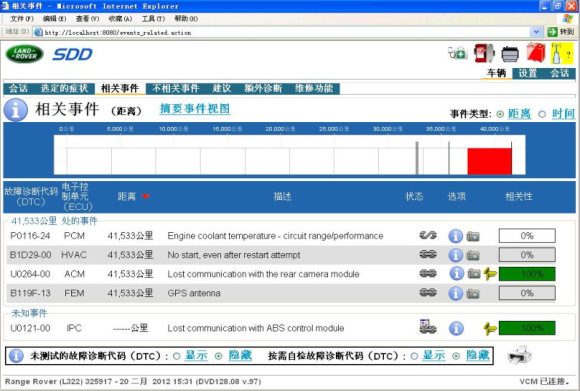The width and height of the screenshot is (580, 391).
Task: Click the green 100% relevance bar for U0121-00
Action: tap(527, 328)
